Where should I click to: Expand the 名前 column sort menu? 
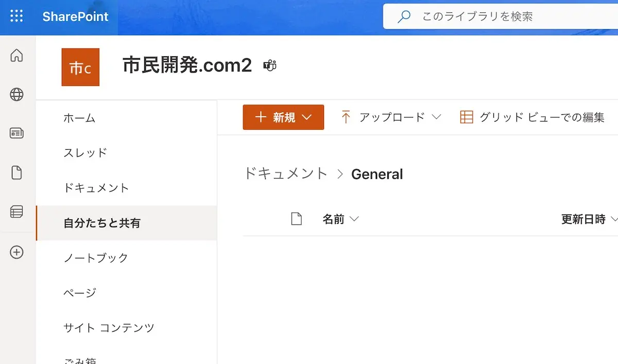coord(340,219)
